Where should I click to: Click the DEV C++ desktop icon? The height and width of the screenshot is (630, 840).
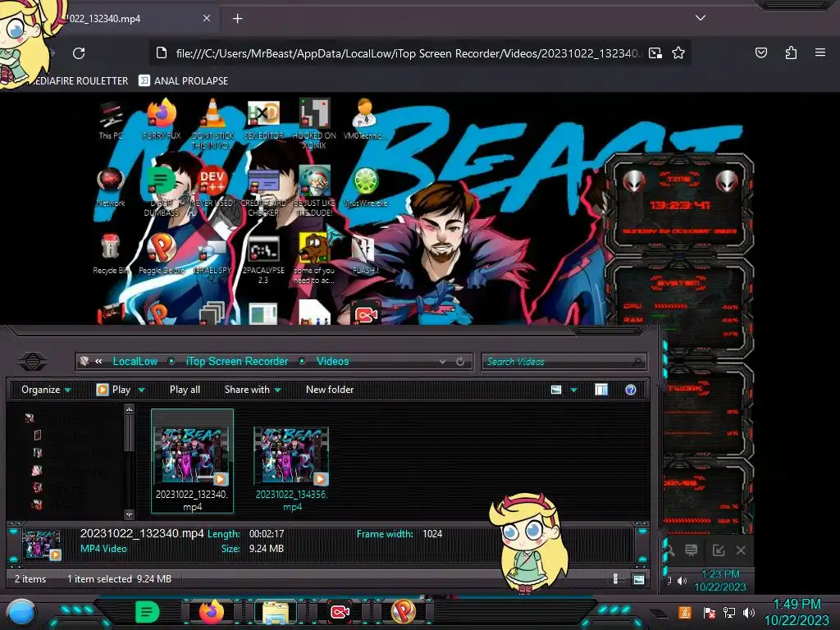pos(212,187)
